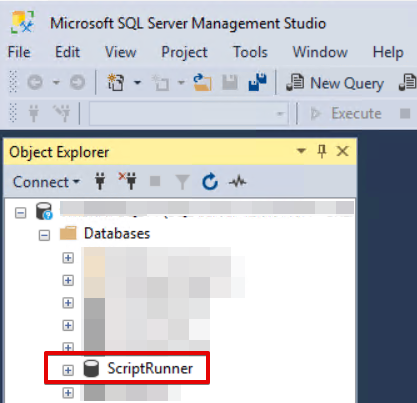Open the Project menu

[x=184, y=52]
